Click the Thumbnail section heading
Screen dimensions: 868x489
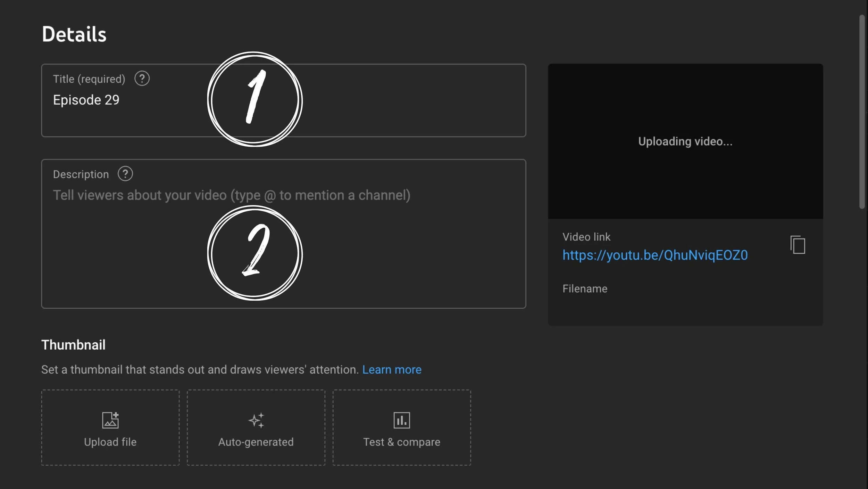pyautogui.click(x=73, y=345)
